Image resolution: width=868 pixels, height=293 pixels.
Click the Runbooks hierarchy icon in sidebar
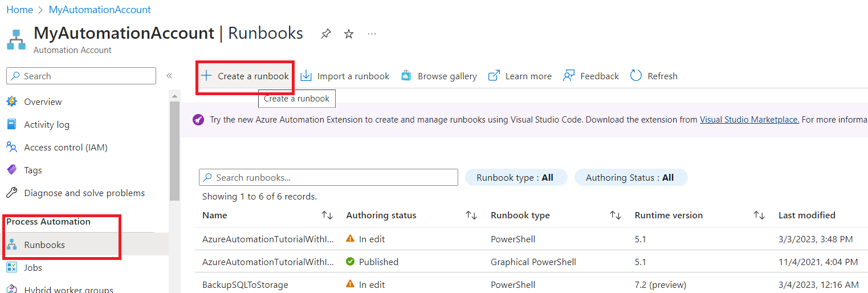(11, 245)
